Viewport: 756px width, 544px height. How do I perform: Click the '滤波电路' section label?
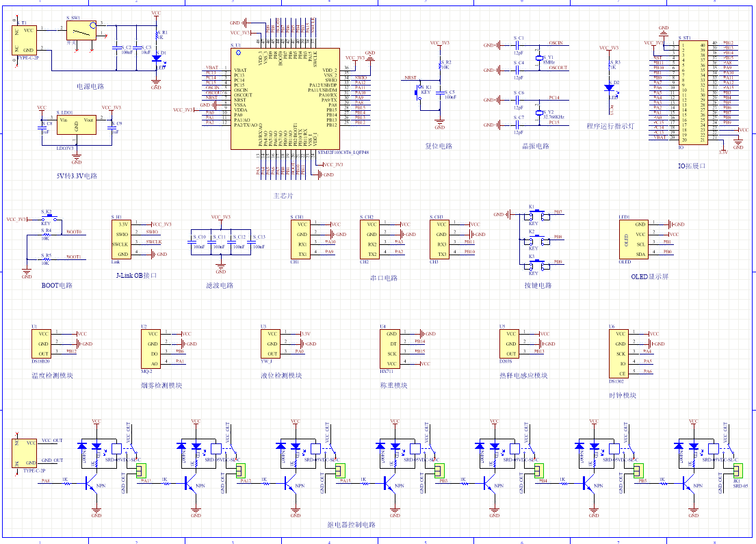(x=220, y=285)
